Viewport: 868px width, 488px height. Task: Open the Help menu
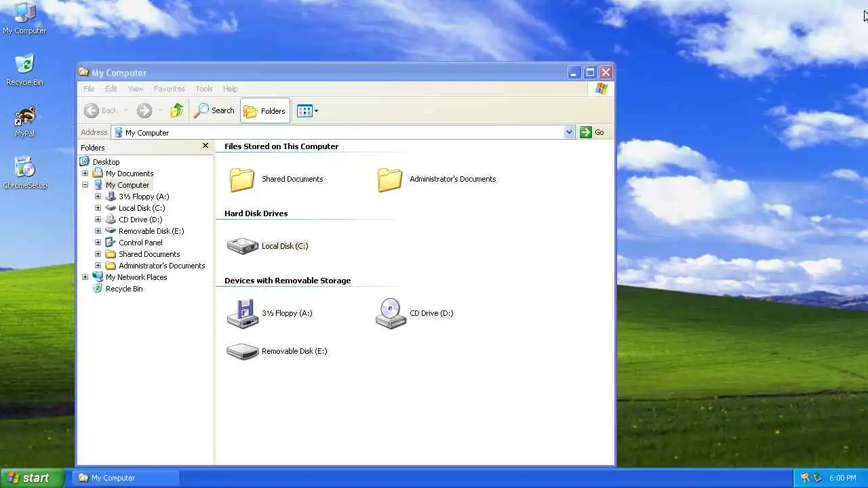tap(231, 89)
